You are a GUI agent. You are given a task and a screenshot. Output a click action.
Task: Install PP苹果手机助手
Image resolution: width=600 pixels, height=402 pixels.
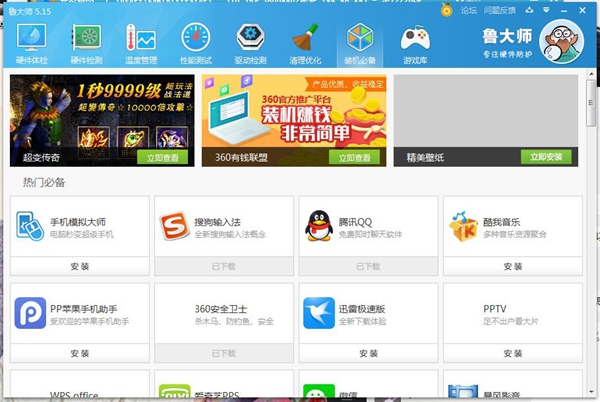point(80,353)
